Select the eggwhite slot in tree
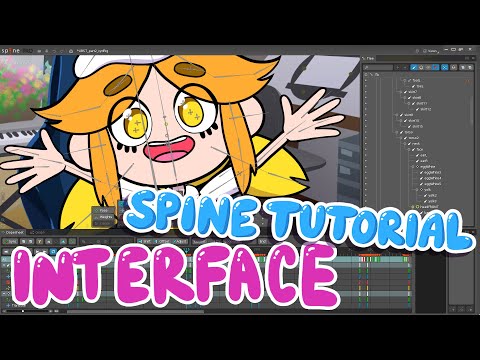 tap(427, 166)
